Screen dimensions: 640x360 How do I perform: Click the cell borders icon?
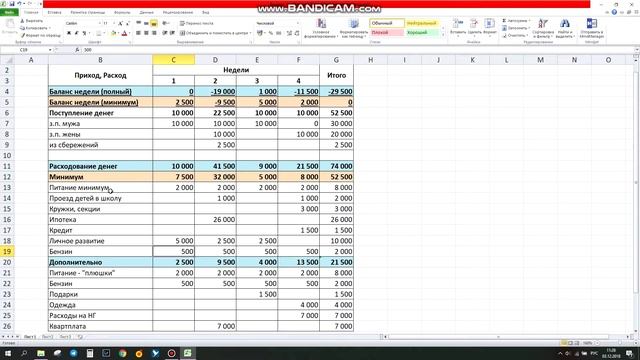pos(99,33)
